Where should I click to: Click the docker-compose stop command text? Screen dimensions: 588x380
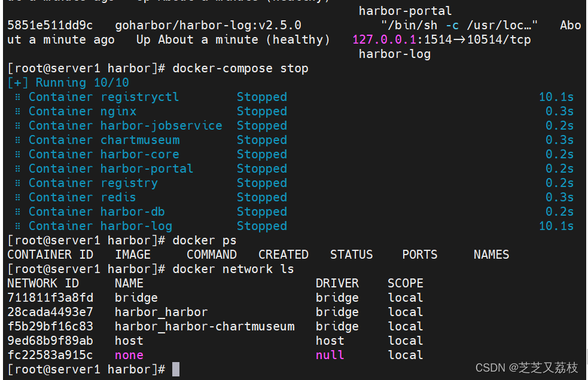pos(240,68)
